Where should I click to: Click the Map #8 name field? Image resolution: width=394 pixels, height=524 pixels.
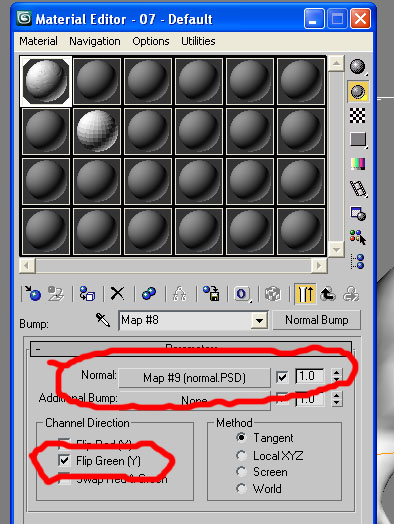coord(185,321)
